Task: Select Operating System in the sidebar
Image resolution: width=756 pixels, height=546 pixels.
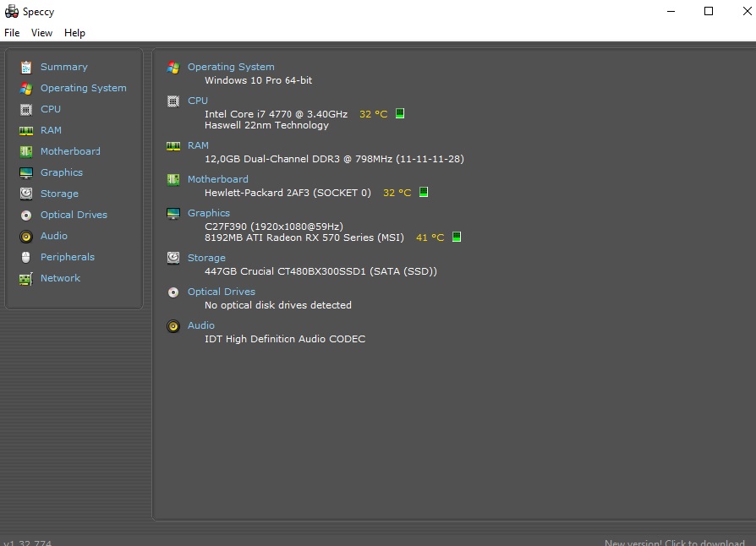Action: (x=84, y=88)
